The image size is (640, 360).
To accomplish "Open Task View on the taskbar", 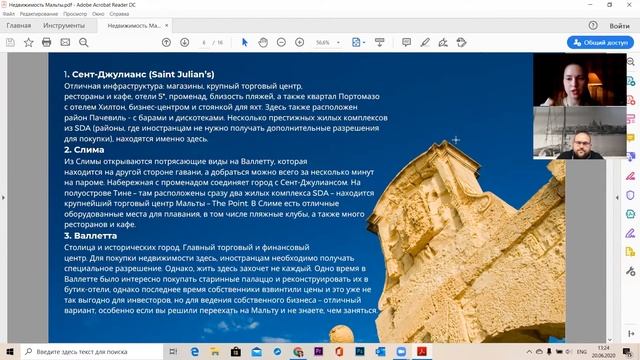I will [173, 351].
